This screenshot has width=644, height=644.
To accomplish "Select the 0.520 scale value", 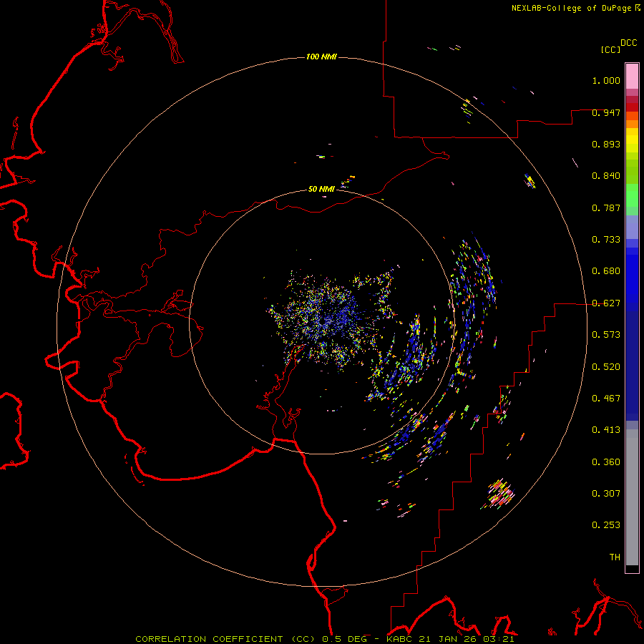I will (x=606, y=367).
